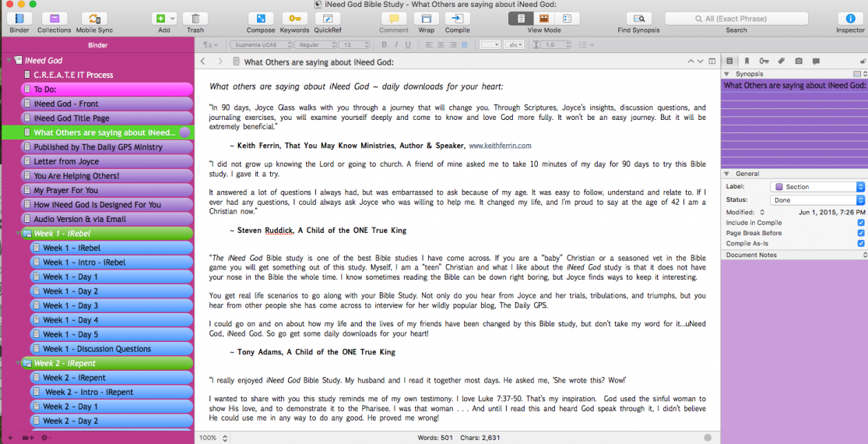
Task: Justify text alignment
Action: 465,45
